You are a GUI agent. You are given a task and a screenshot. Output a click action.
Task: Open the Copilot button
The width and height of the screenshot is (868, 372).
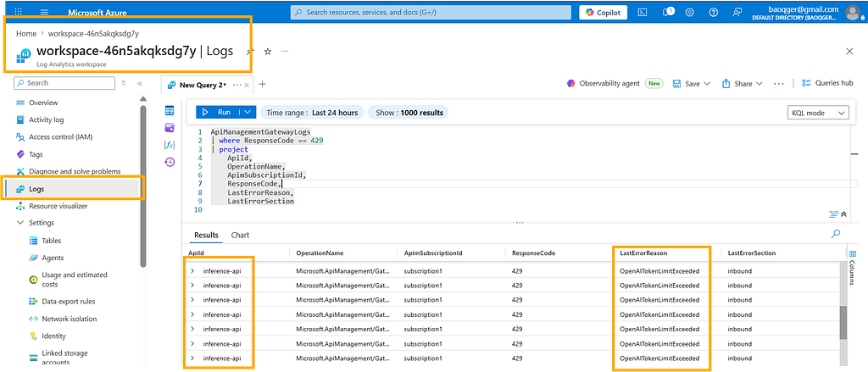[604, 12]
